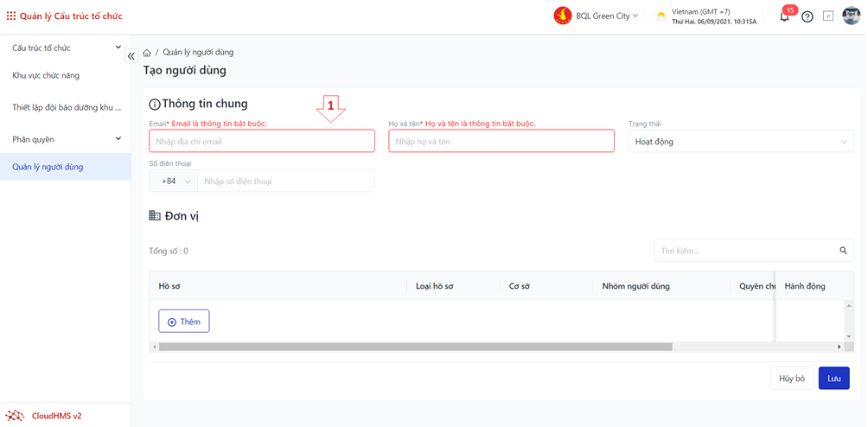Image resolution: width=868 pixels, height=427 pixels.
Task: Click the Cơ sở column header
Action: (x=546, y=286)
